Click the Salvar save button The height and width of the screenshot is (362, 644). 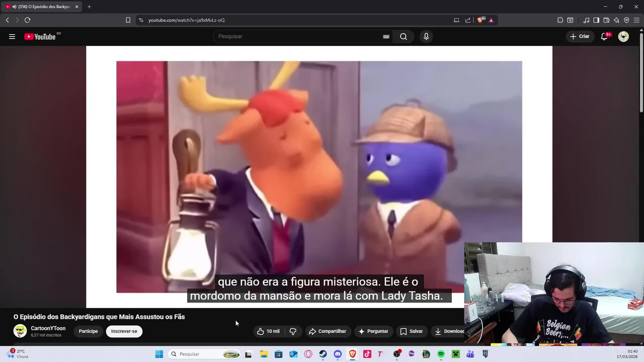[412, 331]
